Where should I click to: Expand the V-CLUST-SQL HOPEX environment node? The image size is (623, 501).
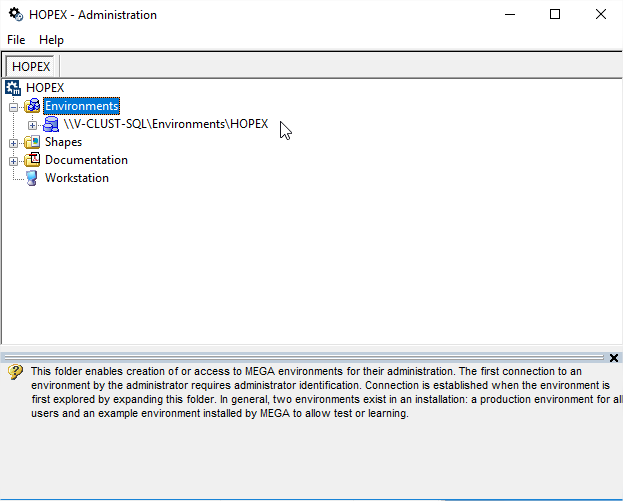tap(33, 125)
